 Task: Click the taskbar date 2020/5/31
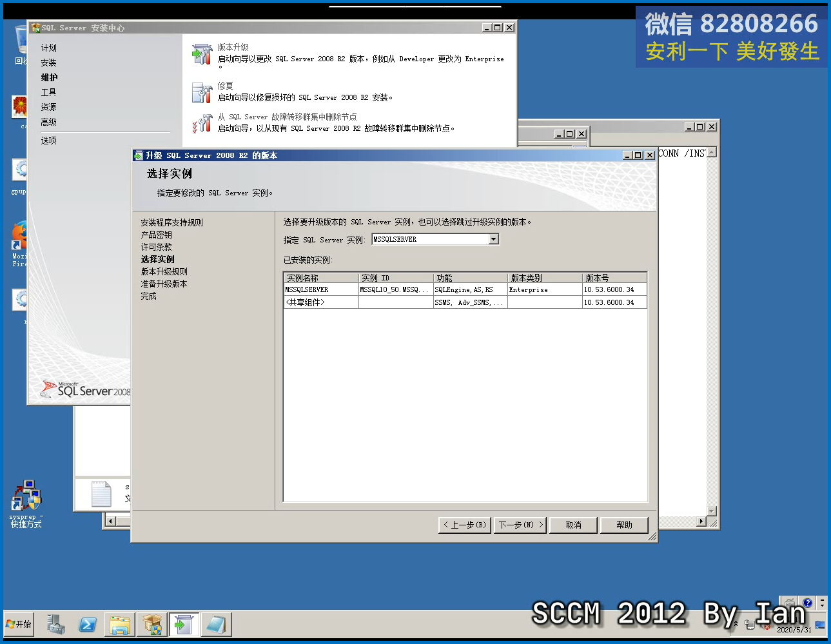pos(794,630)
